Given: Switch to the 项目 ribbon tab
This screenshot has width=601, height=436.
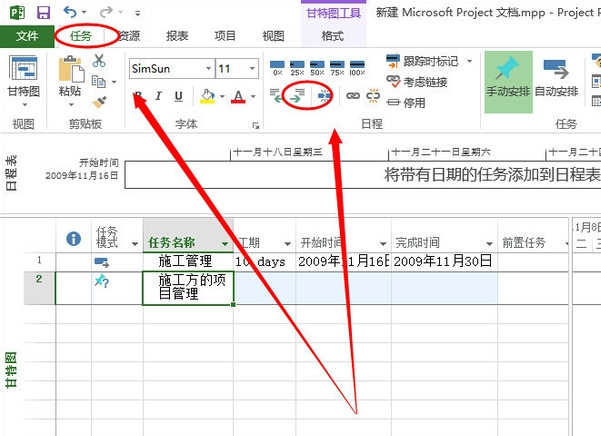Looking at the screenshot, I should 225,36.
